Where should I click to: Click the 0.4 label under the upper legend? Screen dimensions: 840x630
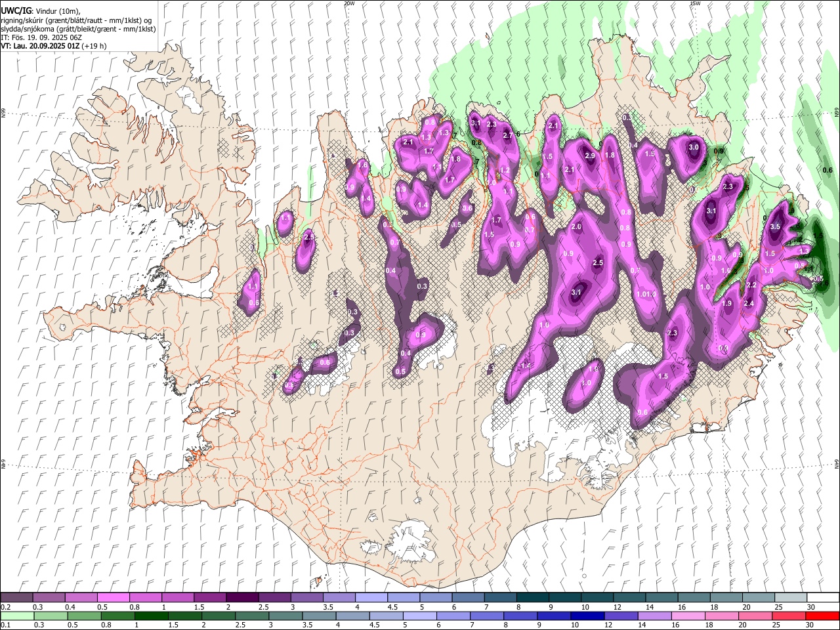(70, 607)
